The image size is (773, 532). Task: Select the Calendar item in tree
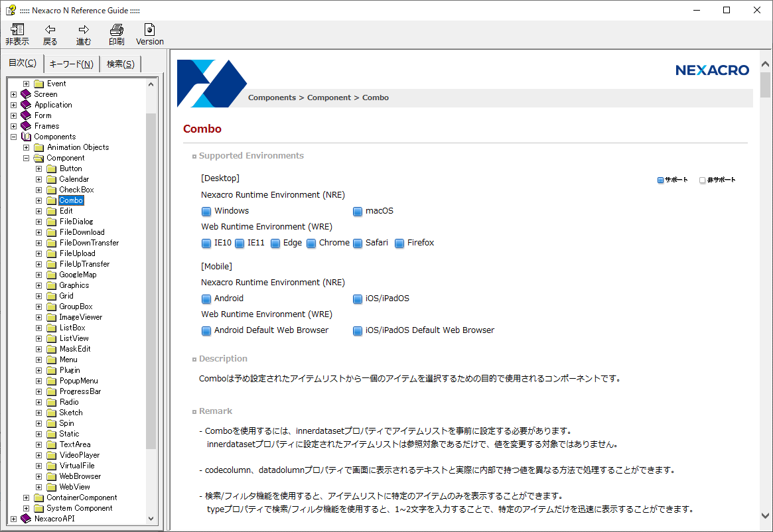click(74, 179)
